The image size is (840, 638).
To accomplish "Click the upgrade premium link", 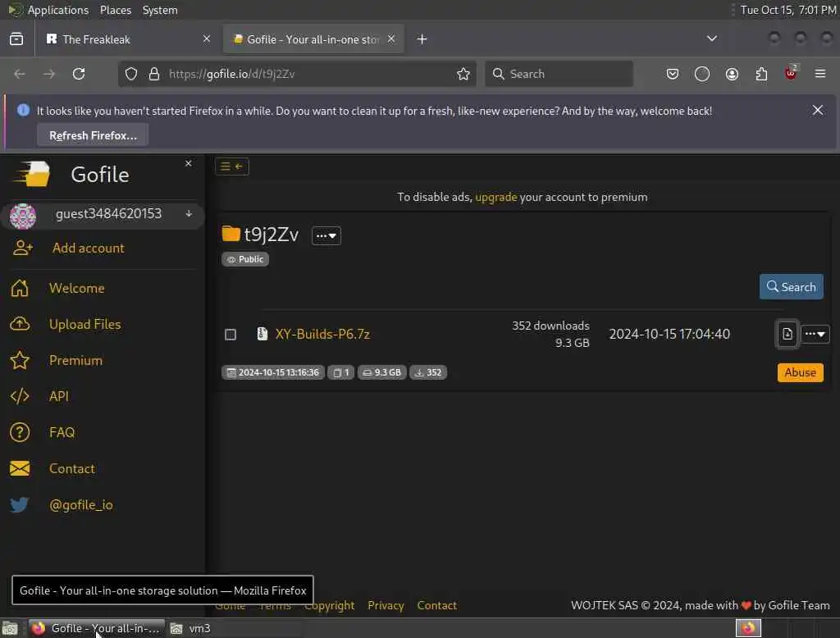I will [x=496, y=197].
